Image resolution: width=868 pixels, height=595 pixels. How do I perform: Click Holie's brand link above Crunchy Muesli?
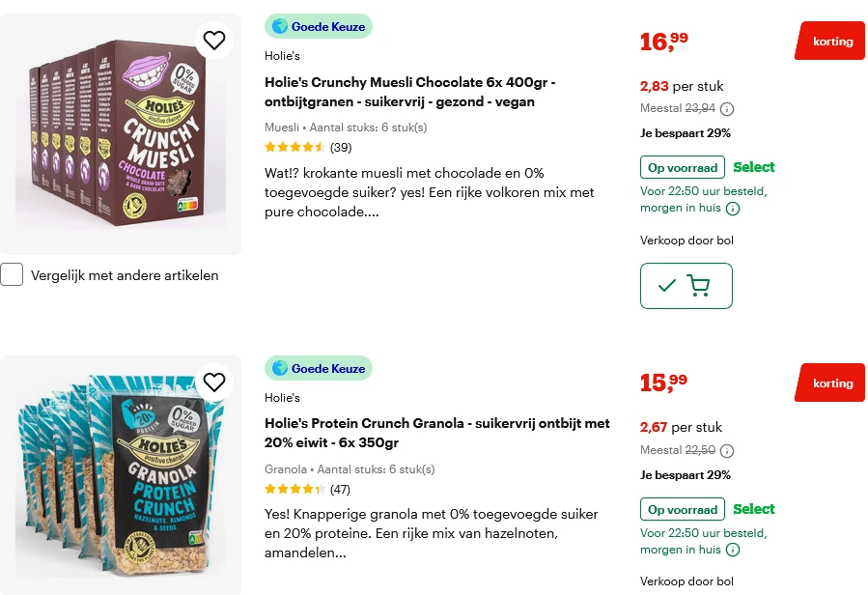click(282, 56)
